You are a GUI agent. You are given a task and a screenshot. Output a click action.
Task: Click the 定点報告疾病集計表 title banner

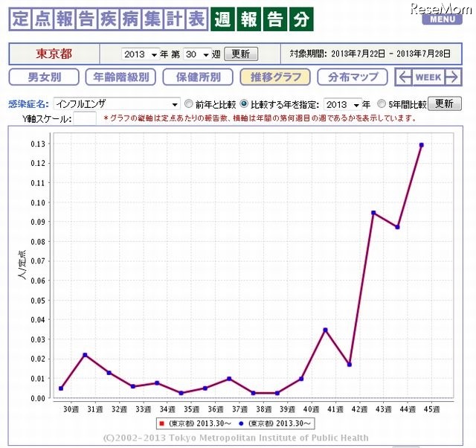108,20
